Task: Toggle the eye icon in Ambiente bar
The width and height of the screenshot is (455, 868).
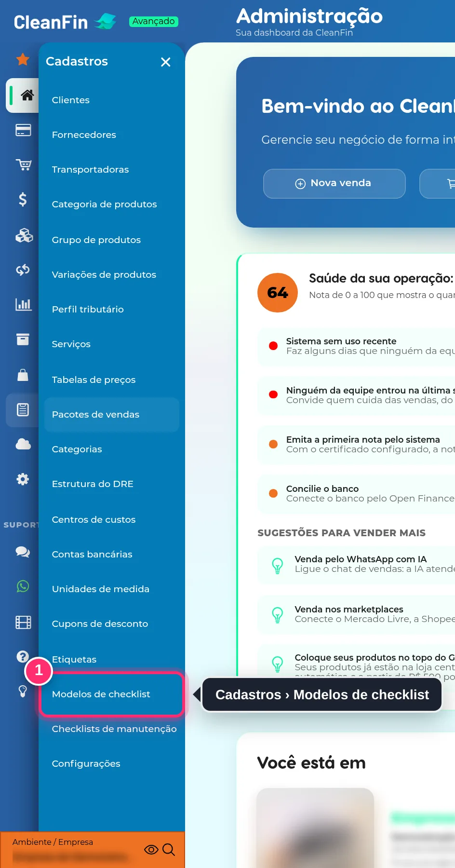Action: click(151, 850)
